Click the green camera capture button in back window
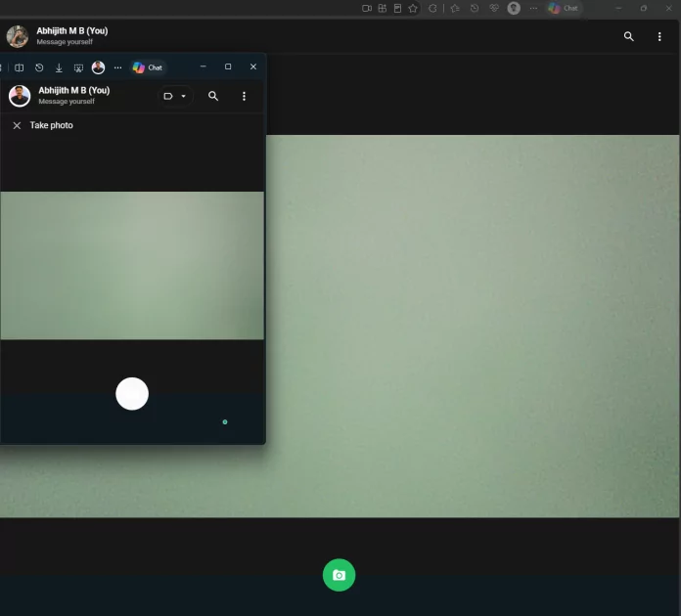 click(x=339, y=575)
